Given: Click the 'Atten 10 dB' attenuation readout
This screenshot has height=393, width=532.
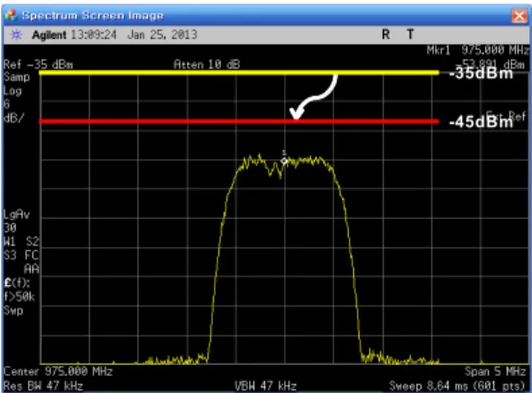Looking at the screenshot, I should 207,64.
